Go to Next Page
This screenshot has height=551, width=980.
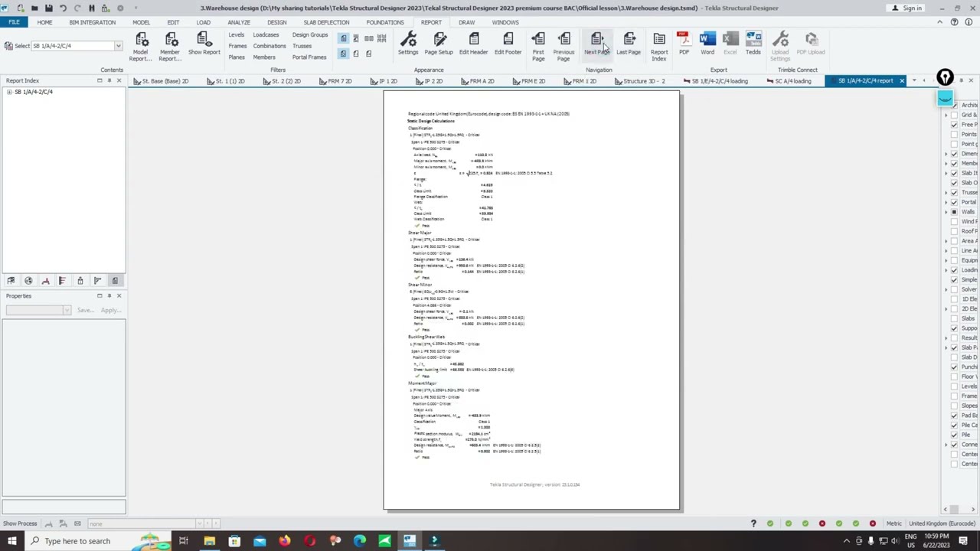pos(596,44)
